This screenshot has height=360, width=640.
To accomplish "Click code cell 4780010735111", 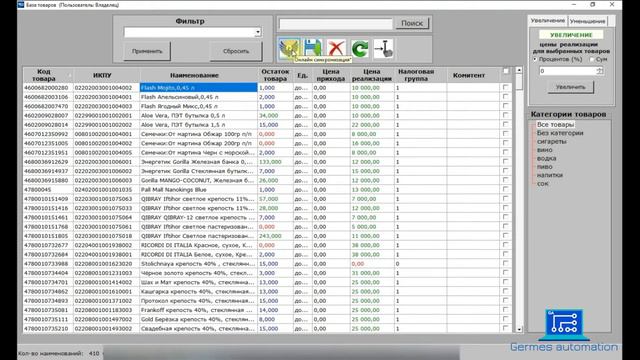I will pyautogui.click(x=48, y=319).
